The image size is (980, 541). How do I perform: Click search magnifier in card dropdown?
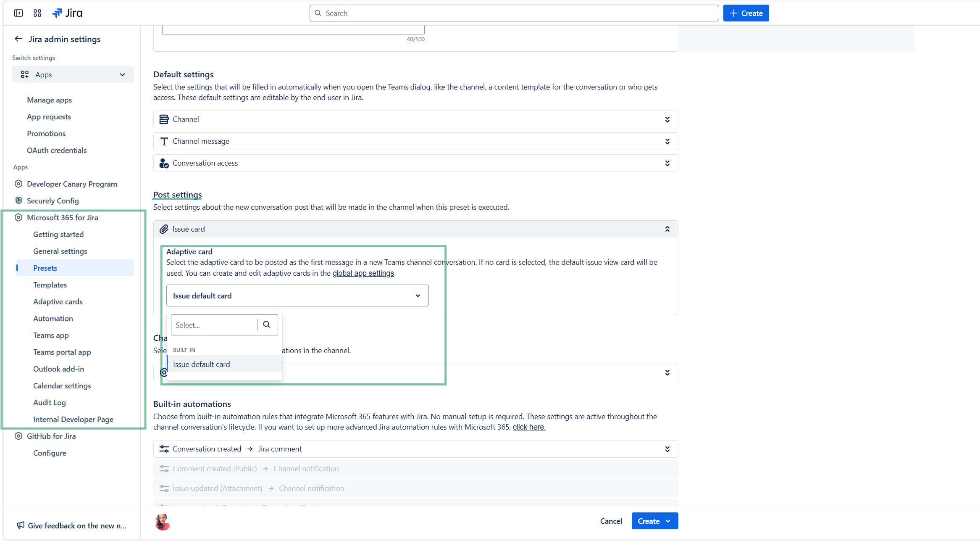pyautogui.click(x=266, y=325)
